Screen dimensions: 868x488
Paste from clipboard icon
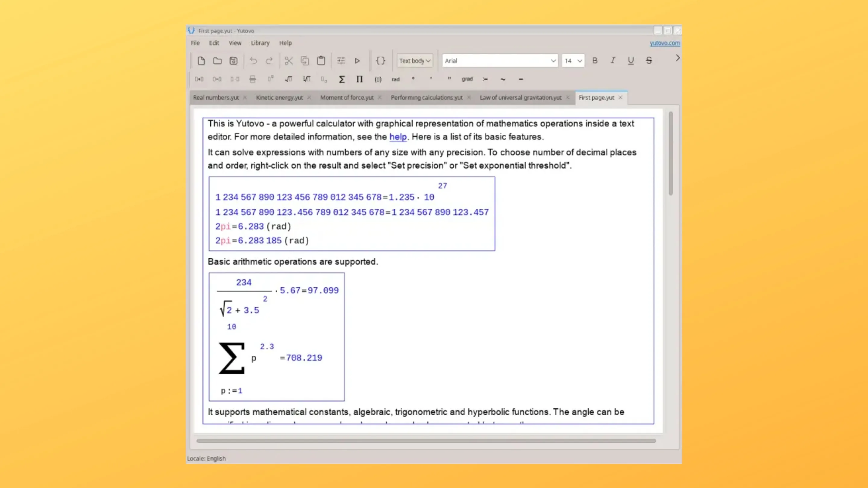pyautogui.click(x=321, y=61)
